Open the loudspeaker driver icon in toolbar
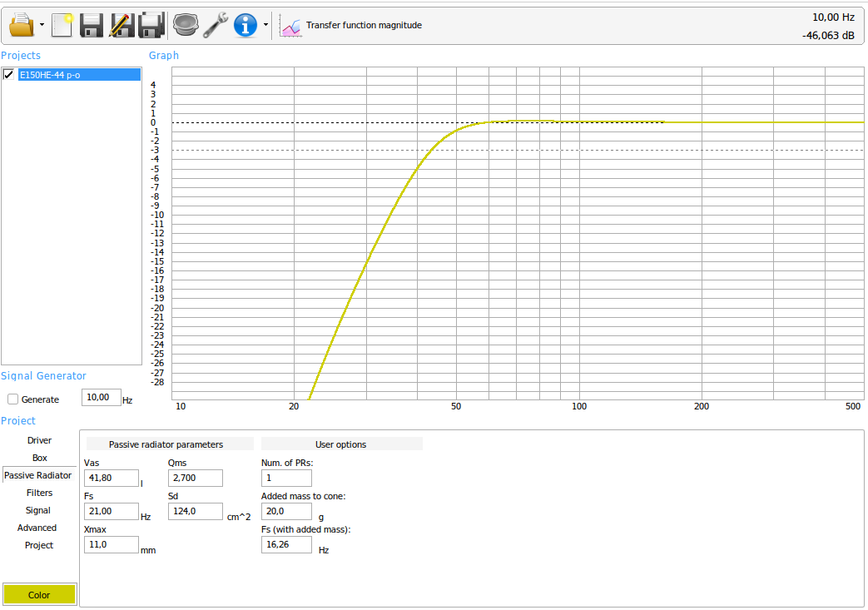 186,25
